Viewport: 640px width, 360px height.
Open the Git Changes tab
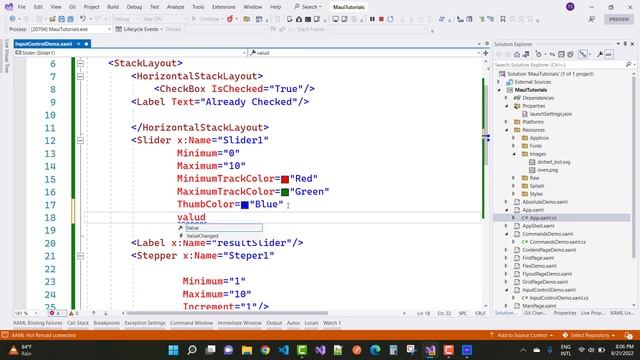click(535, 313)
